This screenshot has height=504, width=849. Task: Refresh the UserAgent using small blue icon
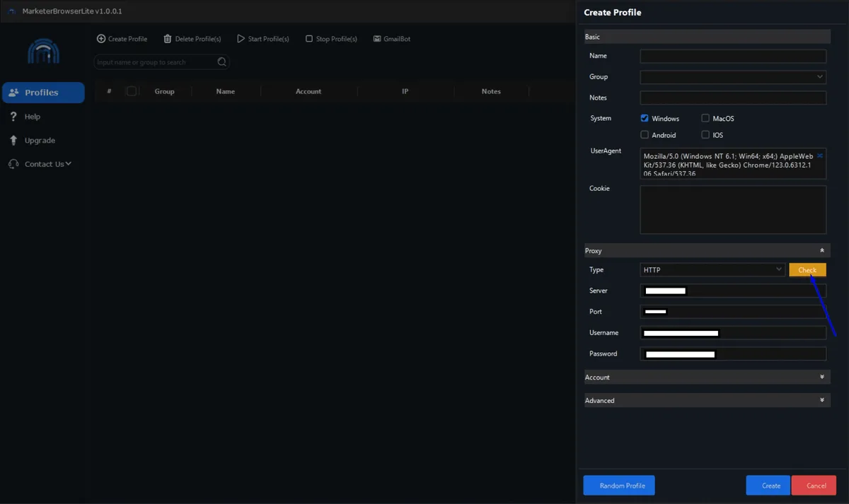click(820, 155)
